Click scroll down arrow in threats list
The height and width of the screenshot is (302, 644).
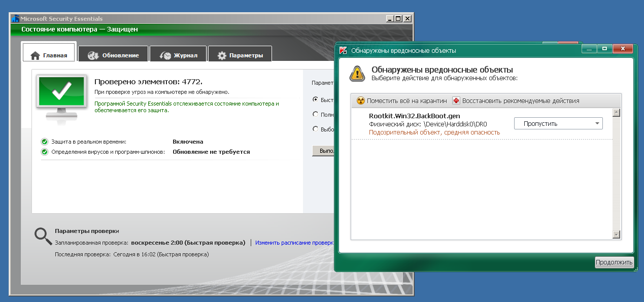tap(617, 234)
